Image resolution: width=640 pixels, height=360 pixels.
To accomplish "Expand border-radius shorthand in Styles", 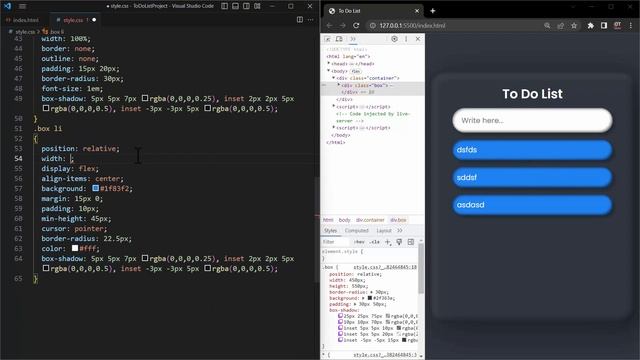I will [x=371, y=292].
